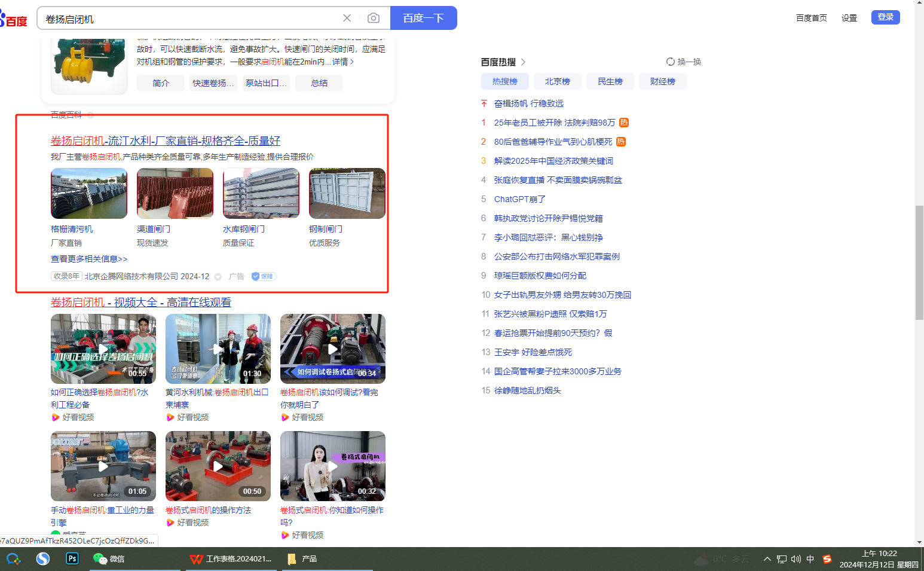
Task: Open hot topic 解读2025年中国经济政策关键词
Action: pyautogui.click(x=553, y=161)
